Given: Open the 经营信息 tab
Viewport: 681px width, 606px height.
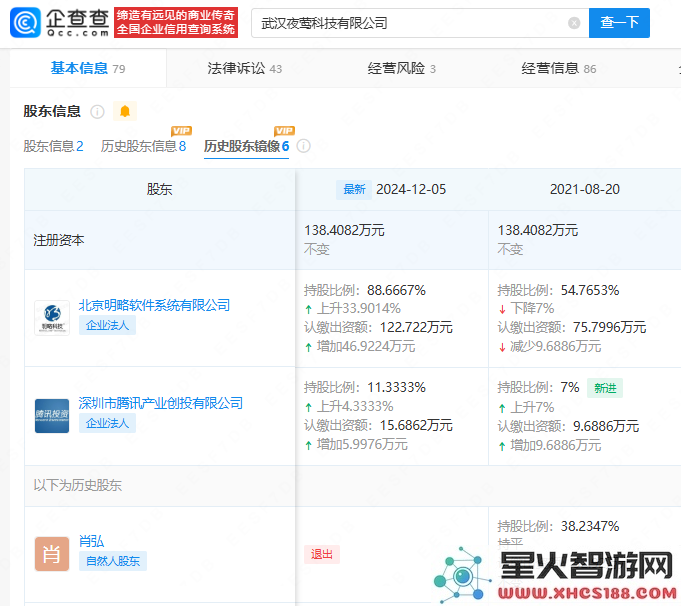Looking at the screenshot, I should [x=559, y=68].
